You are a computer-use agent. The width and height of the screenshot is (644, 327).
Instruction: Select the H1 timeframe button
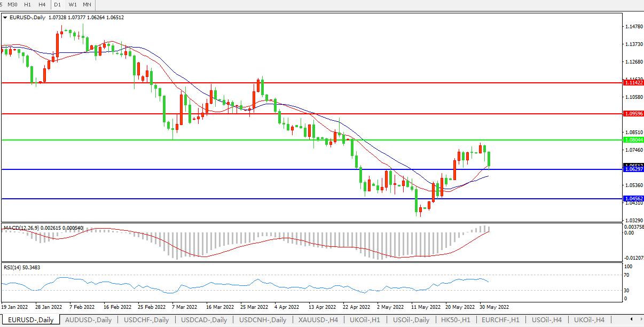click(x=28, y=5)
